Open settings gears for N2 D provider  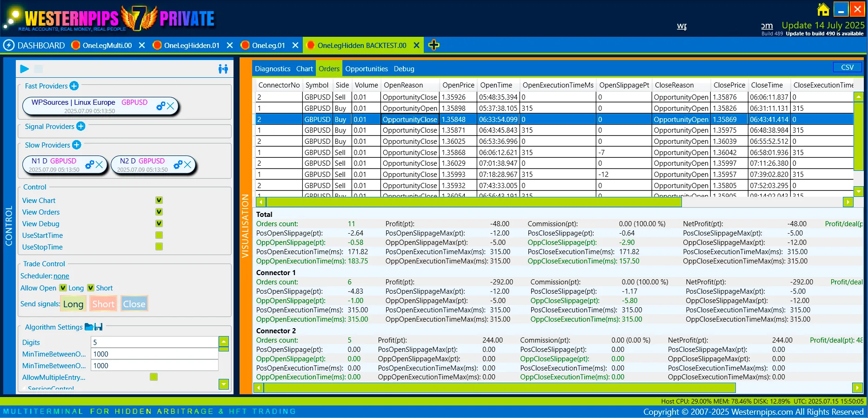click(178, 164)
